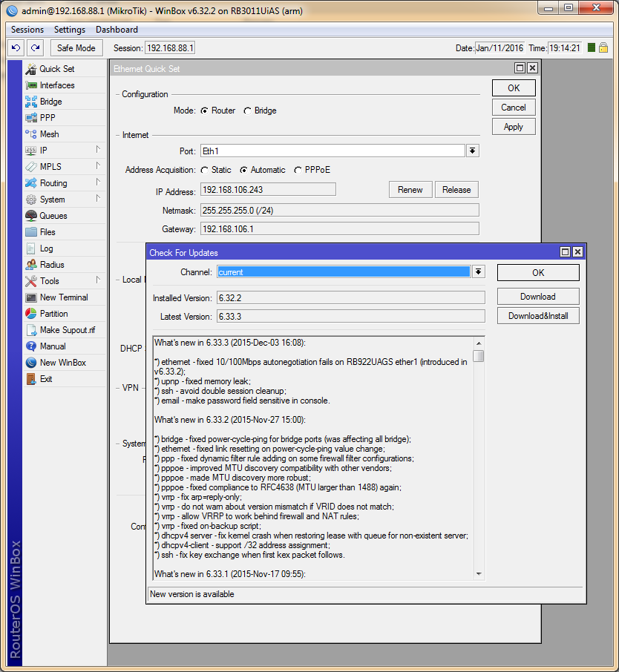The image size is (619, 672).
Task: Choose Static address acquisition
Action: tap(204, 171)
